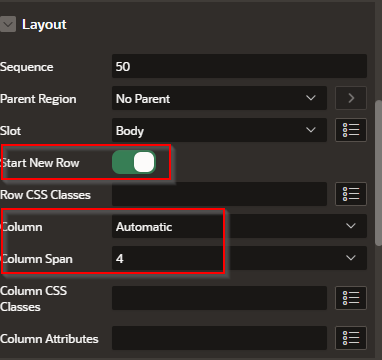Viewport: 382px width, 360px height.
Task: Edit the Sequence field value 50
Action: [x=239, y=66]
